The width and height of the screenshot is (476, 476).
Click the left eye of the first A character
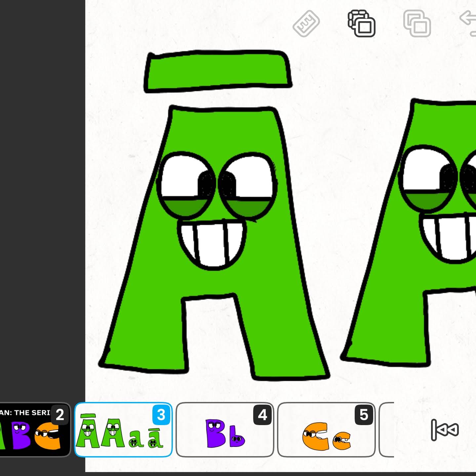tap(186, 185)
